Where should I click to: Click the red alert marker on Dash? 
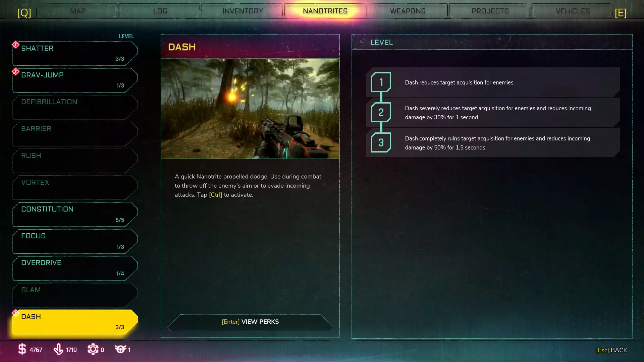15,313
